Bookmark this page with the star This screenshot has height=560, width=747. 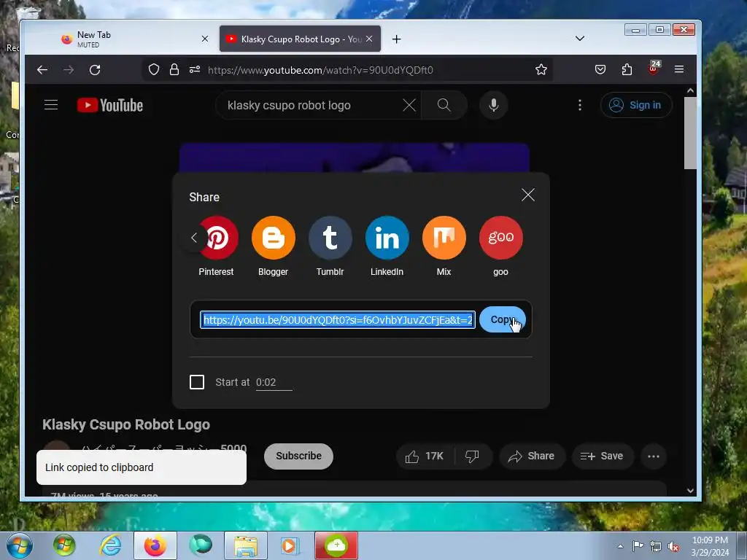click(x=541, y=70)
